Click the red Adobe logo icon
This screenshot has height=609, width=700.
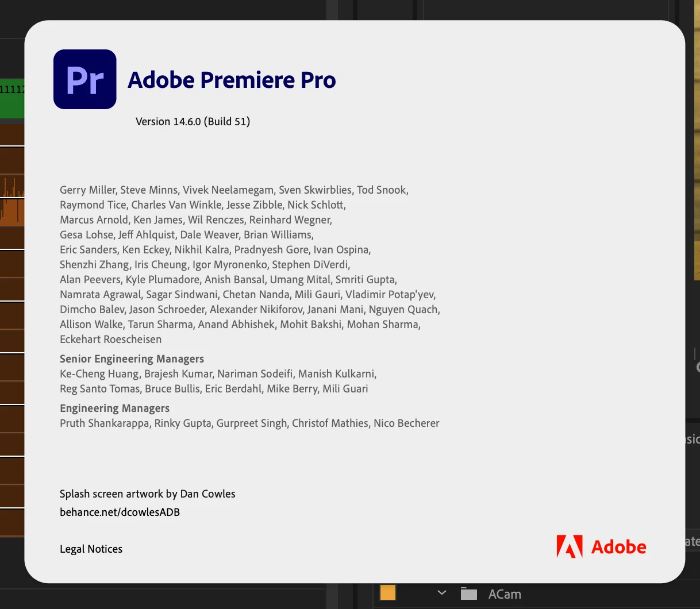(x=570, y=547)
